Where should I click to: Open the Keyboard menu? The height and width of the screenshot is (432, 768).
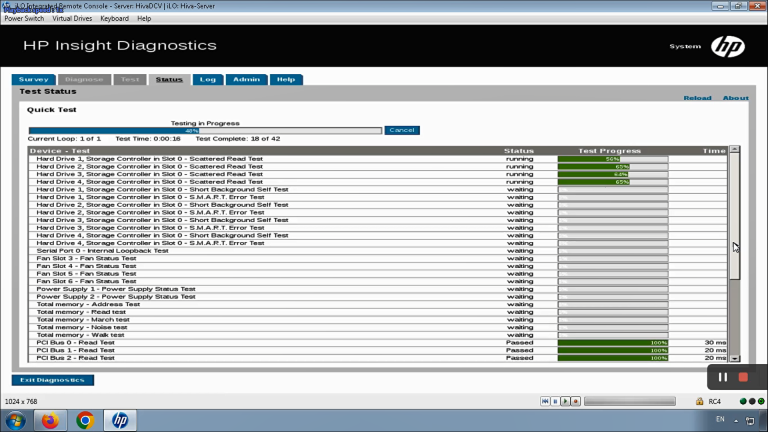coord(115,18)
